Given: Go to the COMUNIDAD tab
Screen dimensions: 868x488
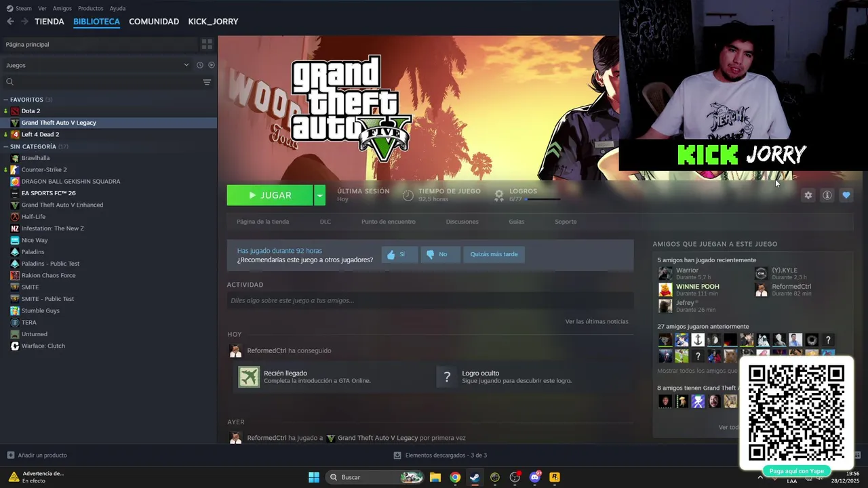Looking at the screenshot, I should tap(154, 22).
